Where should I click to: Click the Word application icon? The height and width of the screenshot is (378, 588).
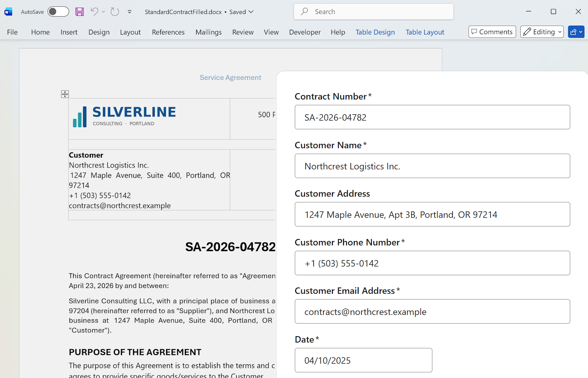point(8,12)
